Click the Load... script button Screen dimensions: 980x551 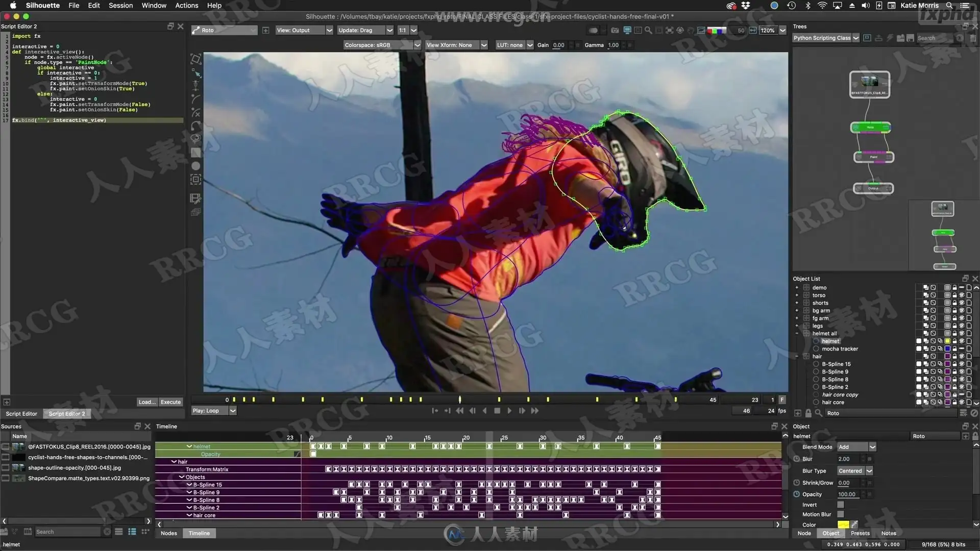147,402
